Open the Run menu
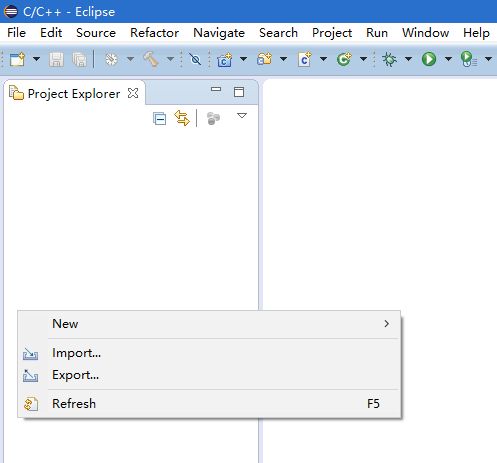The image size is (497, 463). click(377, 33)
